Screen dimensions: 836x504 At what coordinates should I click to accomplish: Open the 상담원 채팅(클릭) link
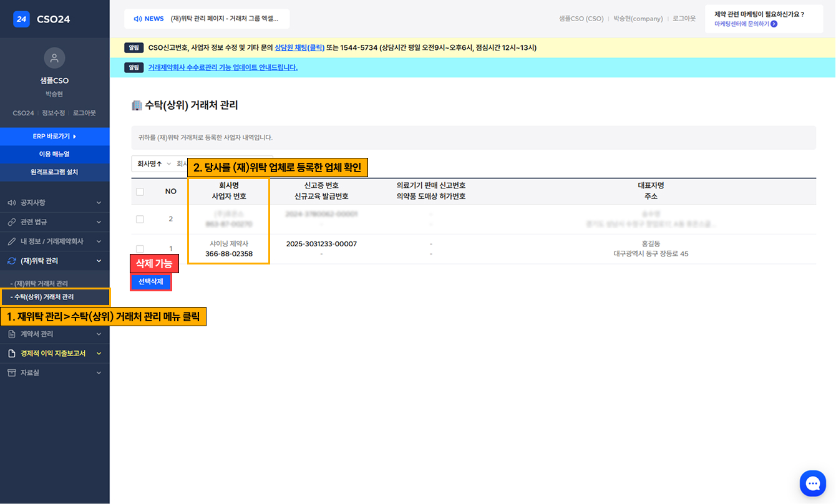coord(299,47)
